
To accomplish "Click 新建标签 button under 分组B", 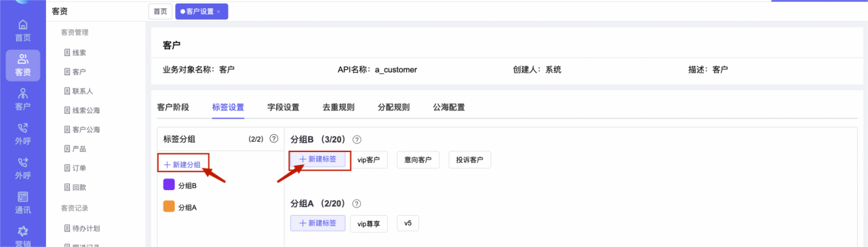I will click(318, 159).
